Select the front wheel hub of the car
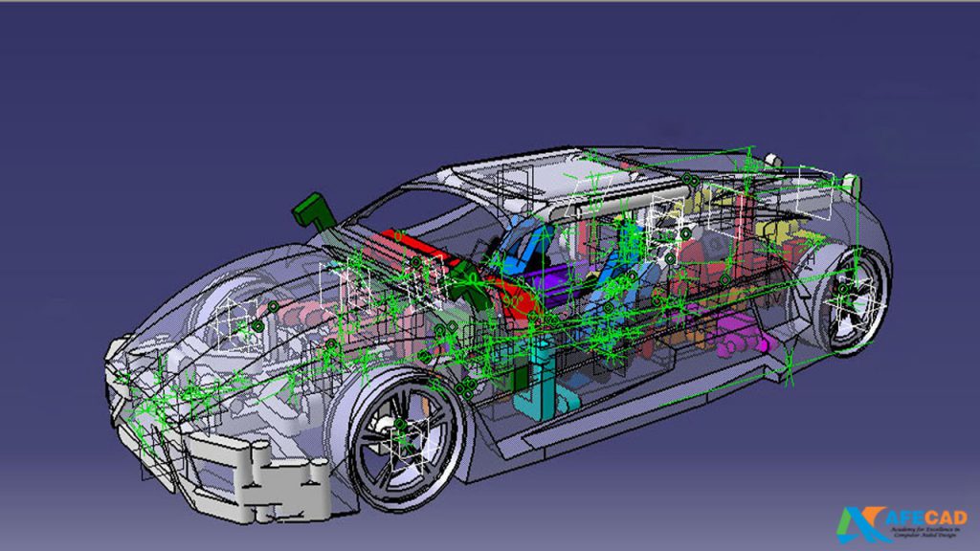 pyautogui.click(x=399, y=428)
